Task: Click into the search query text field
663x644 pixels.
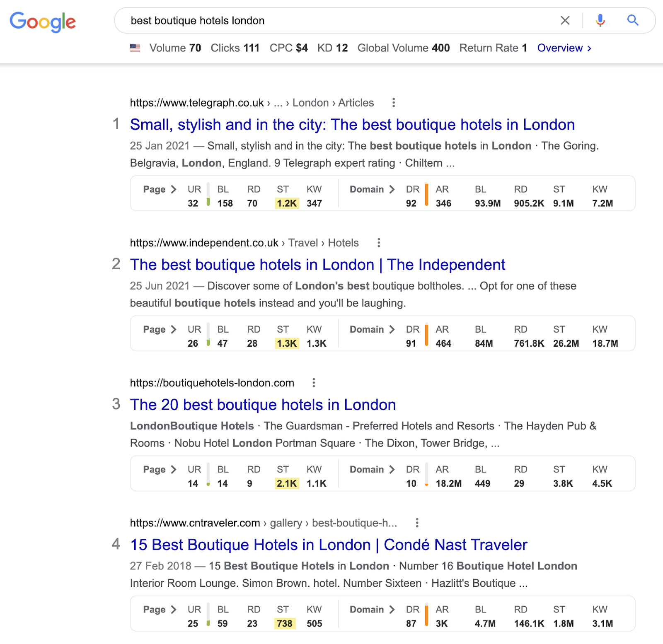Action: point(331,21)
